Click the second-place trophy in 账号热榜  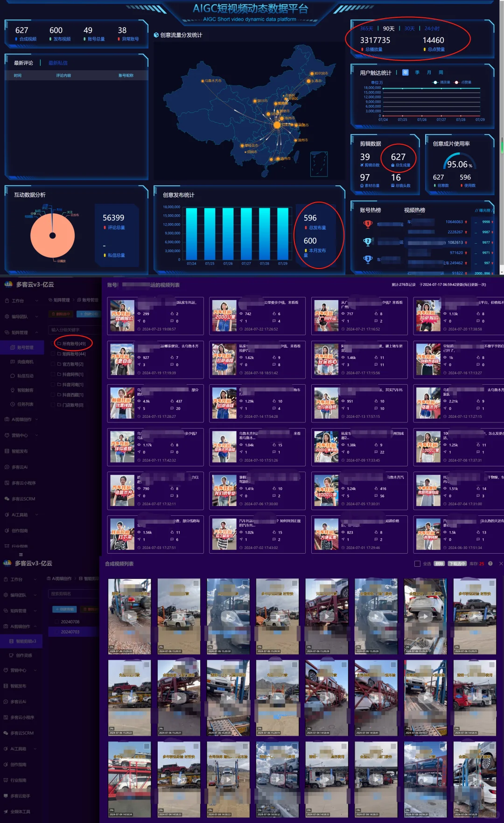tap(368, 242)
